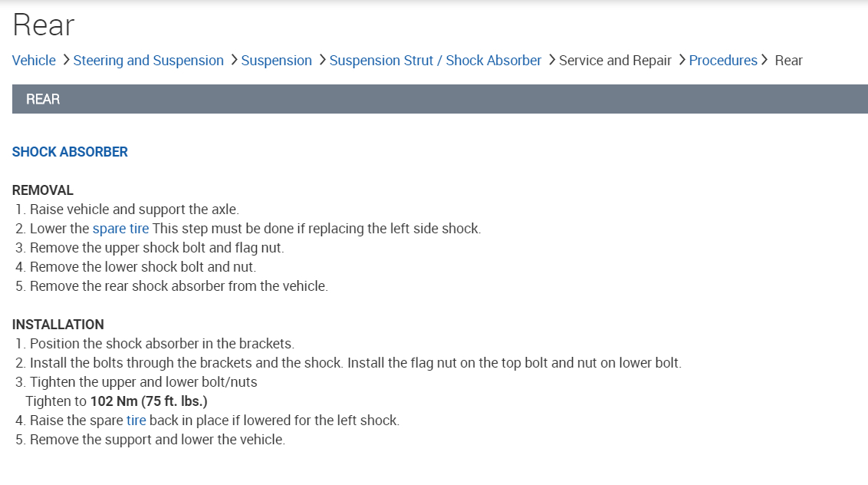Select Service and Repair in breadcrumb
The image size is (868, 485).
(x=615, y=61)
